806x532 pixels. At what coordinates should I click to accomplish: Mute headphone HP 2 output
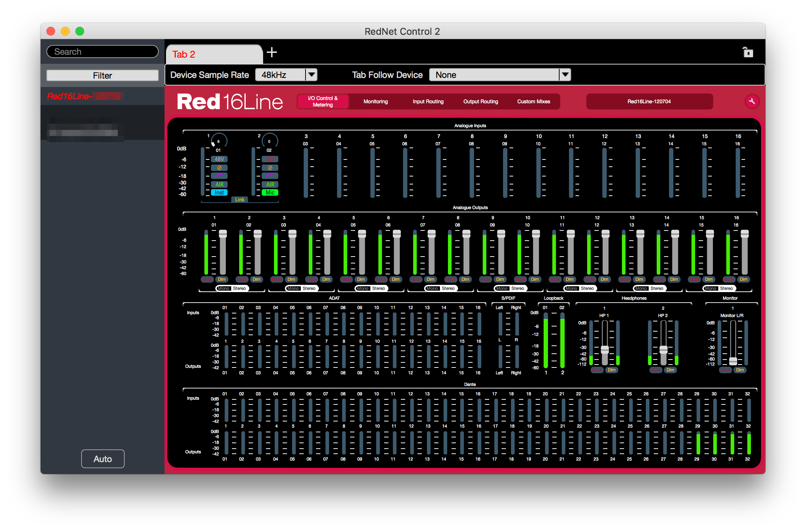click(x=656, y=370)
